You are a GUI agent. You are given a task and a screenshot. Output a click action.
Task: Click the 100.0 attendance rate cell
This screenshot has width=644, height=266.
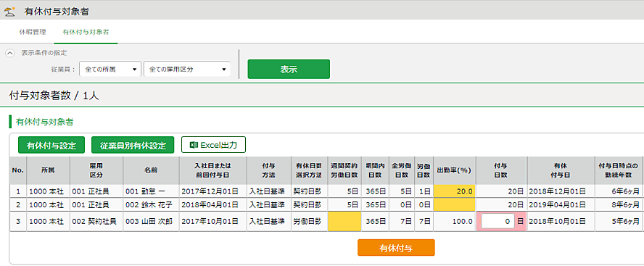click(454, 222)
